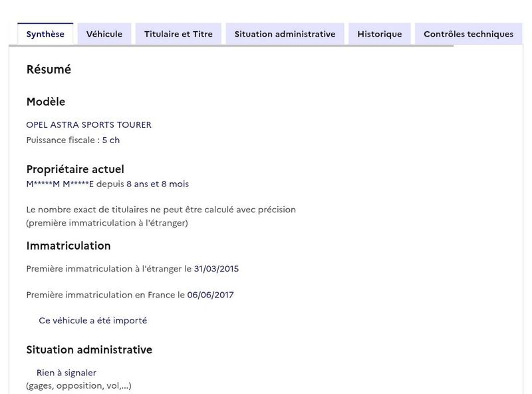Image resolution: width=532 pixels, height=394 pixels.
Task: Click the French registration date 06/06/2017
Action: 210,295
